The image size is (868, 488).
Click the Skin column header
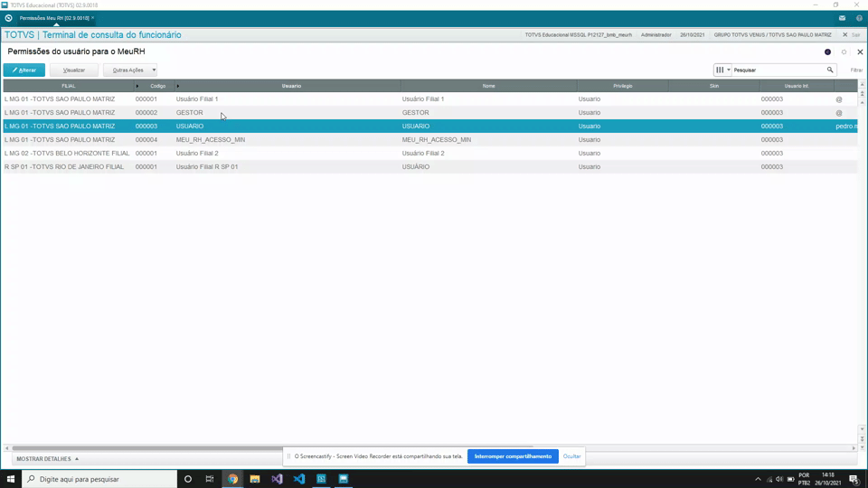tap(714, 86)
